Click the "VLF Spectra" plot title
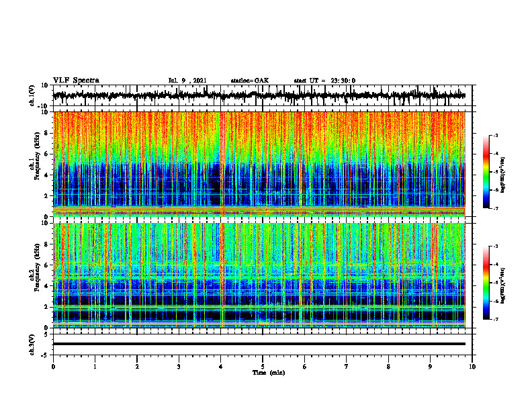The width and height of the screenshot is (532, 411). 76,81
